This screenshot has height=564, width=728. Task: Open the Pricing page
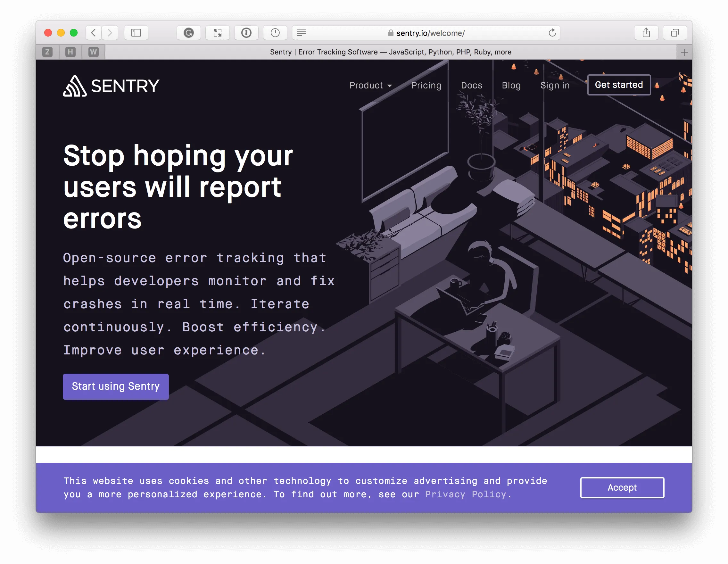pyautogui.click(x=426, y=85)
